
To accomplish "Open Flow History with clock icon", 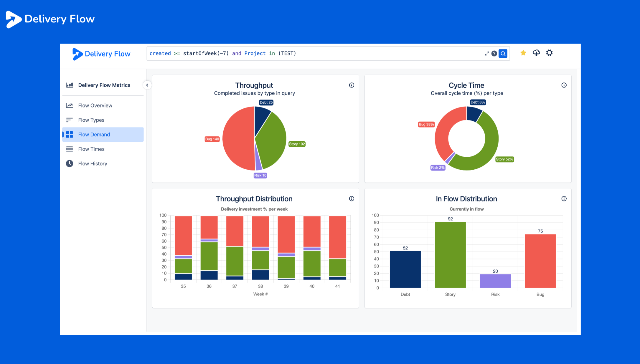I will pos(92,163).
